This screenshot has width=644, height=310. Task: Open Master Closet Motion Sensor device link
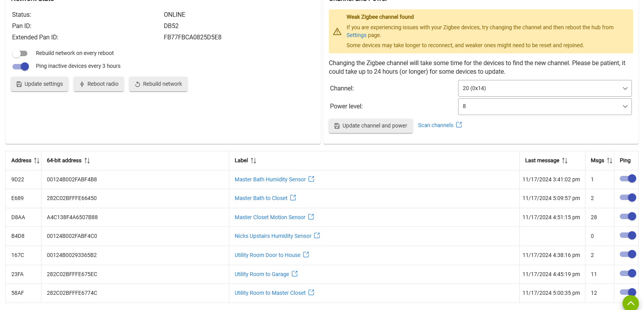(270, 217)
